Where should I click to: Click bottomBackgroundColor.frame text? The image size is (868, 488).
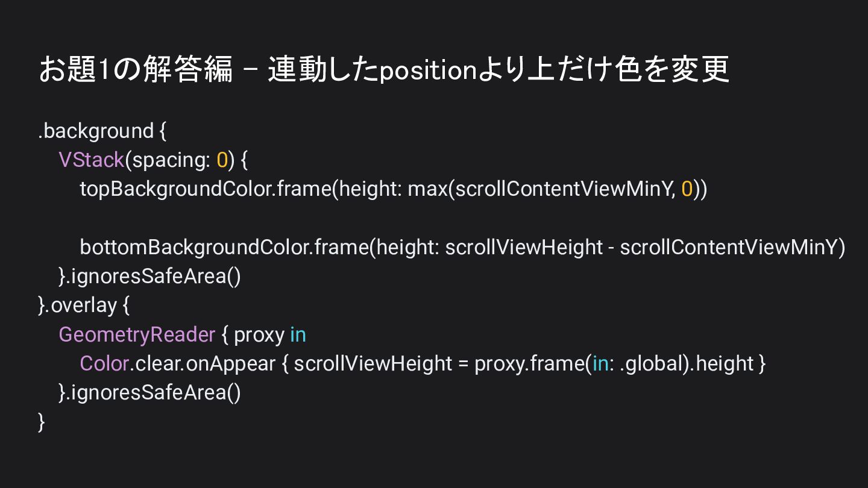click(x=224, y=247)
